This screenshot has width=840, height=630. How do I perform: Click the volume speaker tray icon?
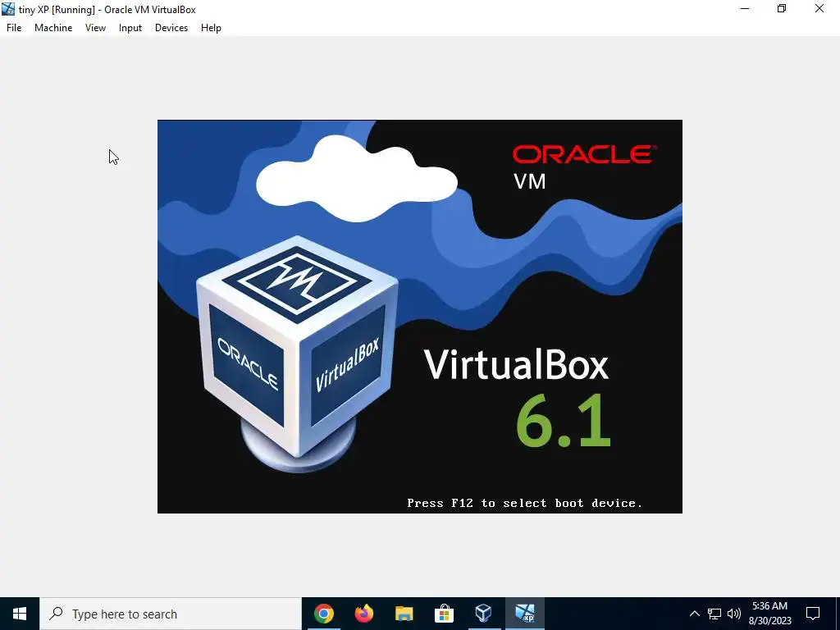point(734,614)
